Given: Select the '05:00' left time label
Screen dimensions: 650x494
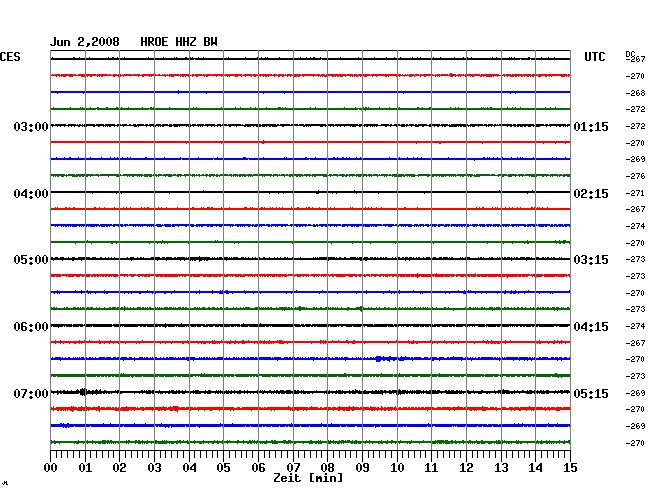Looking at the screenshot, I should click(31, 260).
